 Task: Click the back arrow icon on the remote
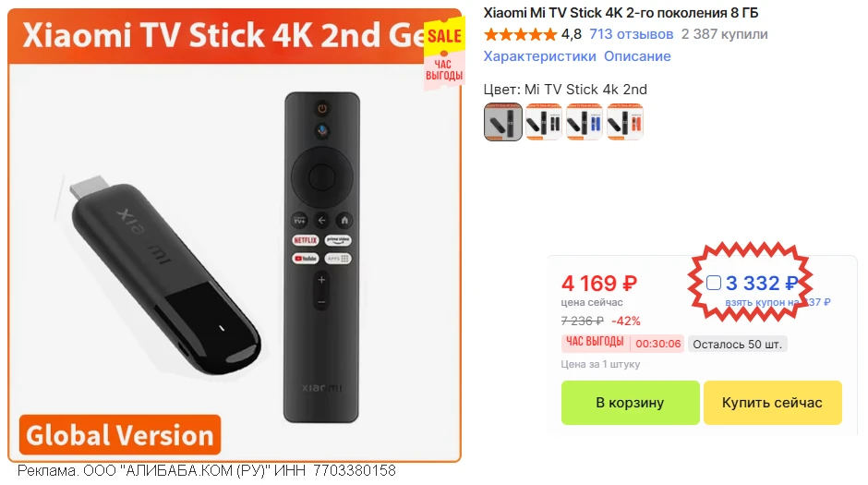click(321, 221)
